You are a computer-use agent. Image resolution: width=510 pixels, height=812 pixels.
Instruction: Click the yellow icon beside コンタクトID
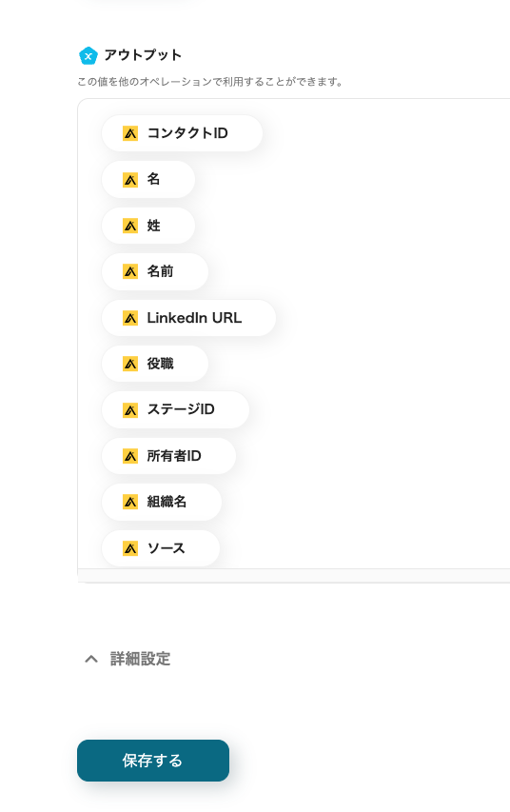(x=130, y=133)
